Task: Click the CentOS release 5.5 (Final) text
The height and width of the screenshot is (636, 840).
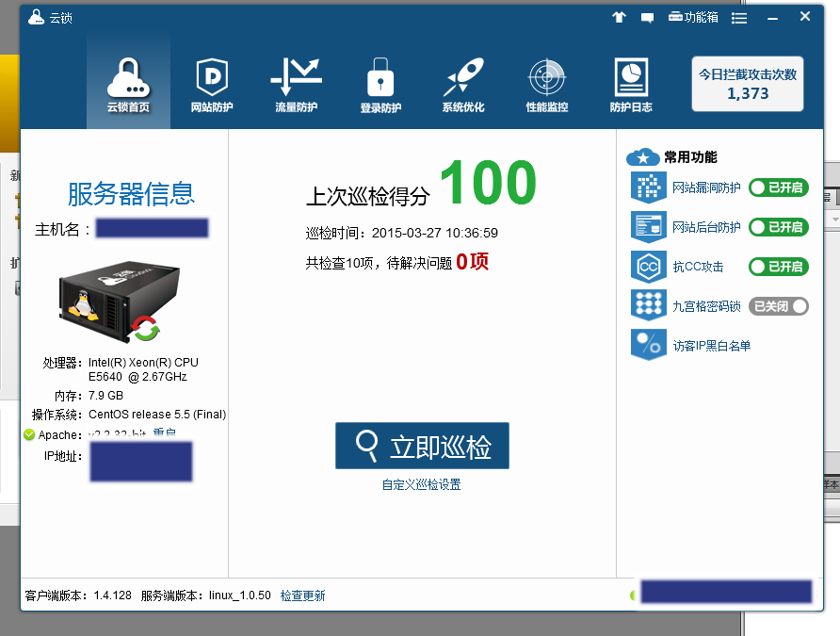Action: (157, 415)
